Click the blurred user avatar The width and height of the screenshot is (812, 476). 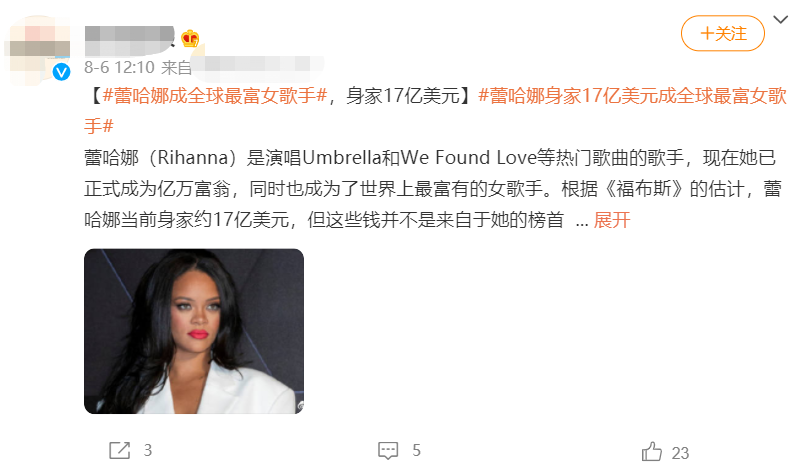(37, 50)
